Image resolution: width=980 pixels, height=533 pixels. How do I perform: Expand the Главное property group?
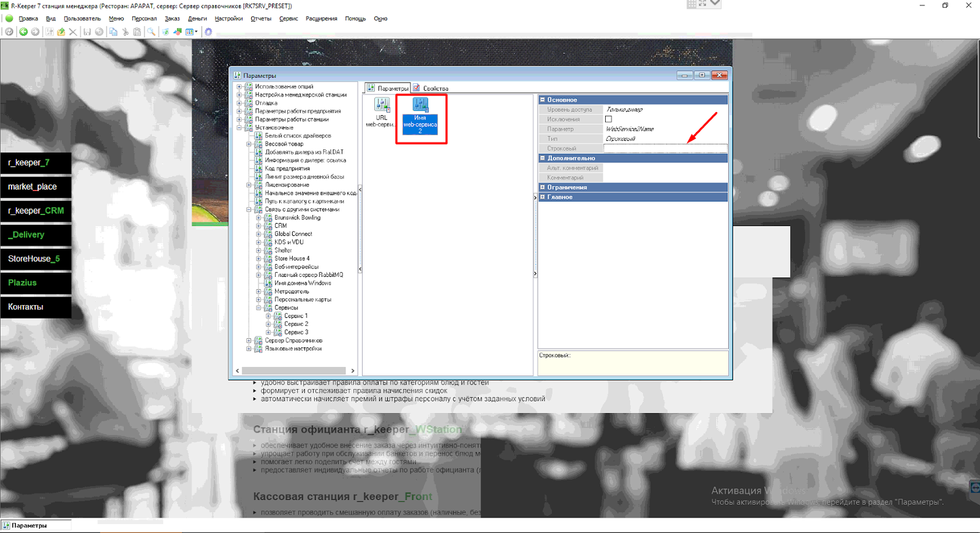coord(543,197)
